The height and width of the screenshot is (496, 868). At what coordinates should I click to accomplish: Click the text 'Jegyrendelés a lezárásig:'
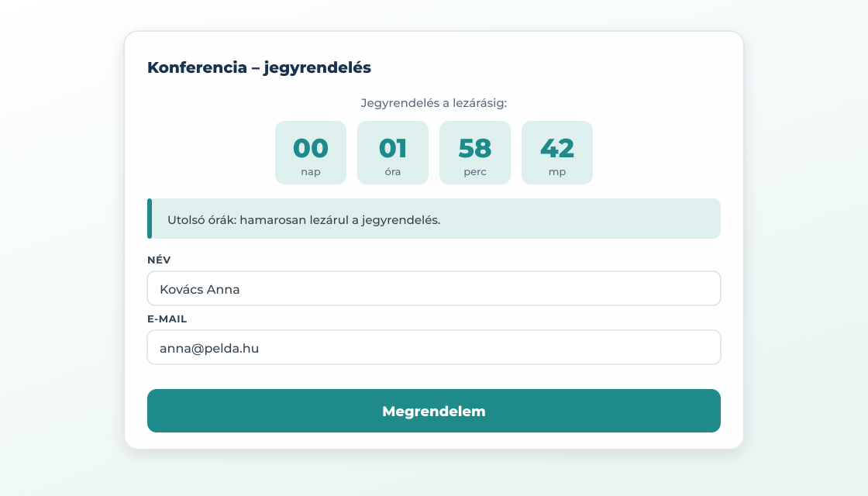(433, 103)
